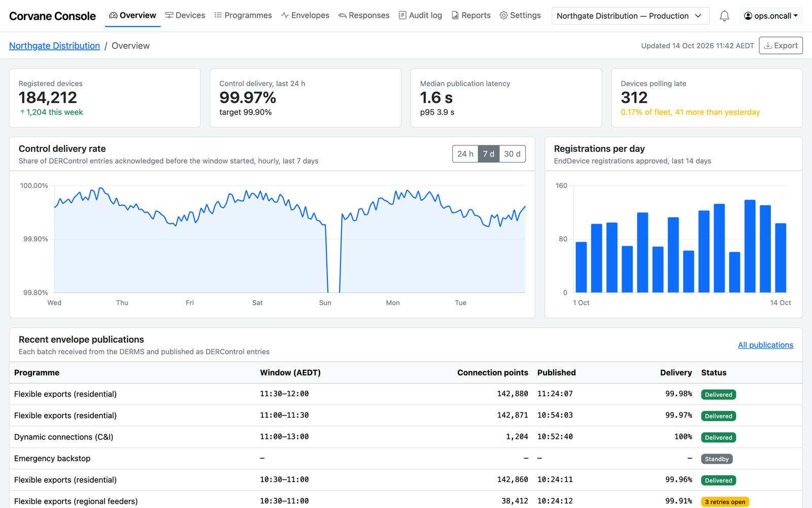Click the Emergency backstop programme name
812x508 pixels.
tap(52, 458)
